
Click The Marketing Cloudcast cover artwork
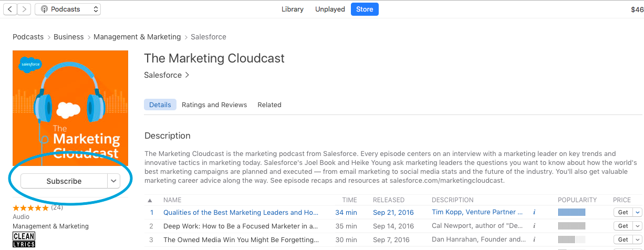(x=70, y=108)
